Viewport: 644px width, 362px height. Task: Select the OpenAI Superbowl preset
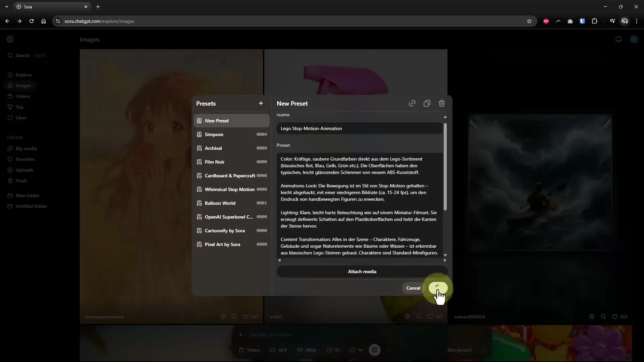[231, 217]
